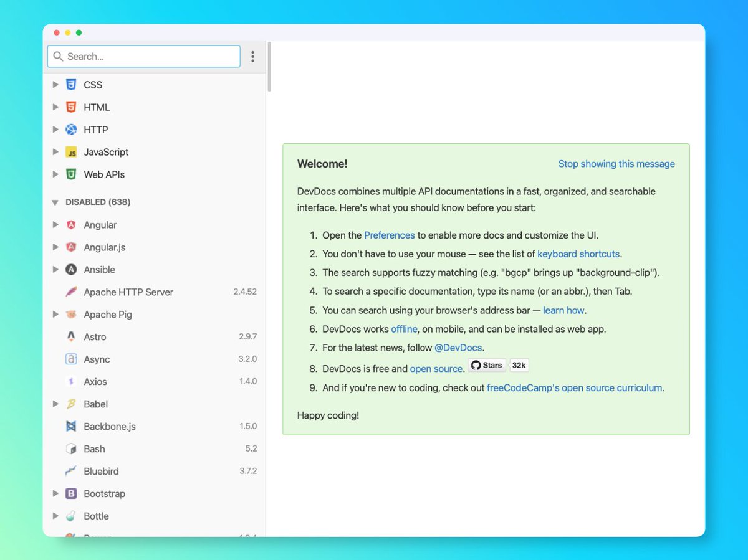Focus the Search input field
This screenshot has width=748, height=560.
click(144, 57)
